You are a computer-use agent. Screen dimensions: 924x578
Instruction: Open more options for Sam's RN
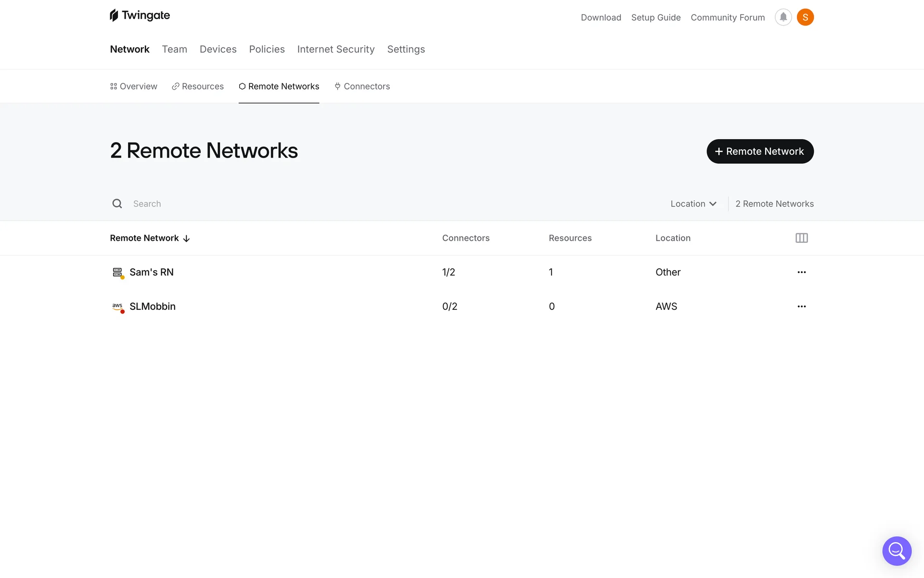coord(801,272)
